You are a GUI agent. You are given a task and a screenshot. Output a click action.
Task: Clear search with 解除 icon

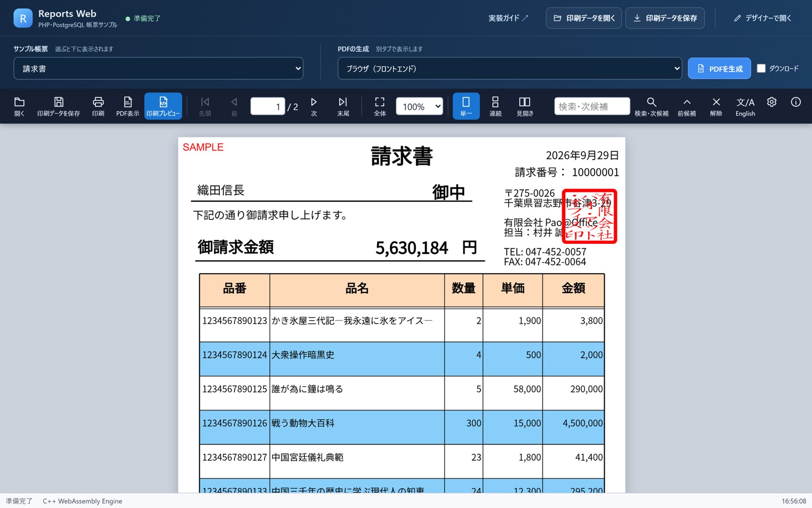point(716,106)
